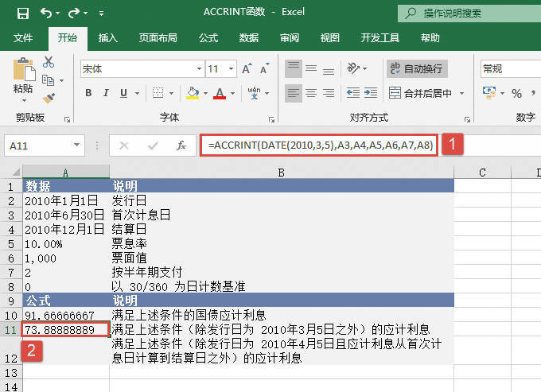Toggle Underline formatting
The width and height of the screenshot is (541, 392).
click(123, 93)
